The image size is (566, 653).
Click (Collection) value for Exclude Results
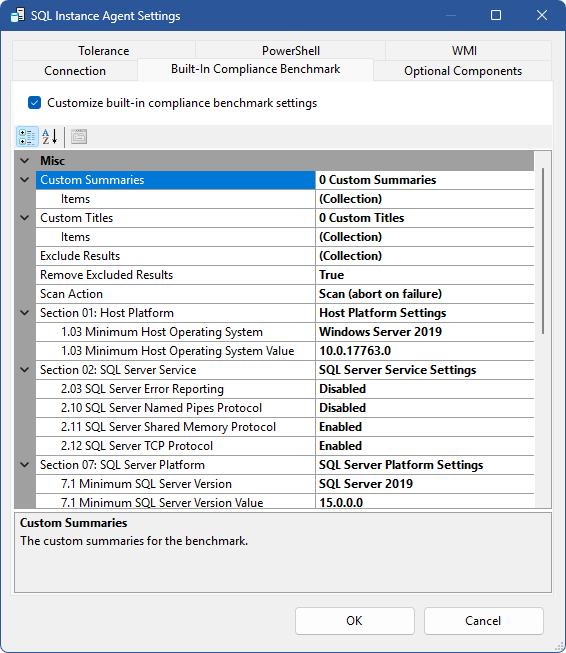click(x=425, y=256)
